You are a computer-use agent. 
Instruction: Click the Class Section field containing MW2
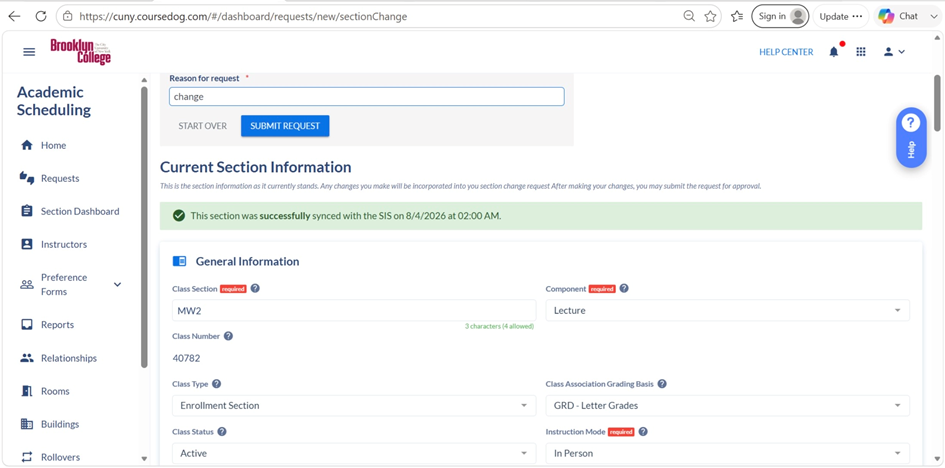coord(354,310)
